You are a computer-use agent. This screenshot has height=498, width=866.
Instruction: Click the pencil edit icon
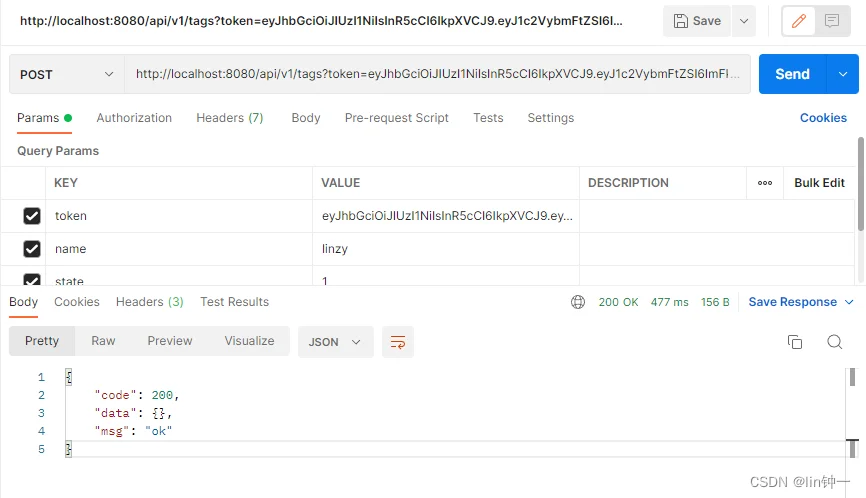798,21
